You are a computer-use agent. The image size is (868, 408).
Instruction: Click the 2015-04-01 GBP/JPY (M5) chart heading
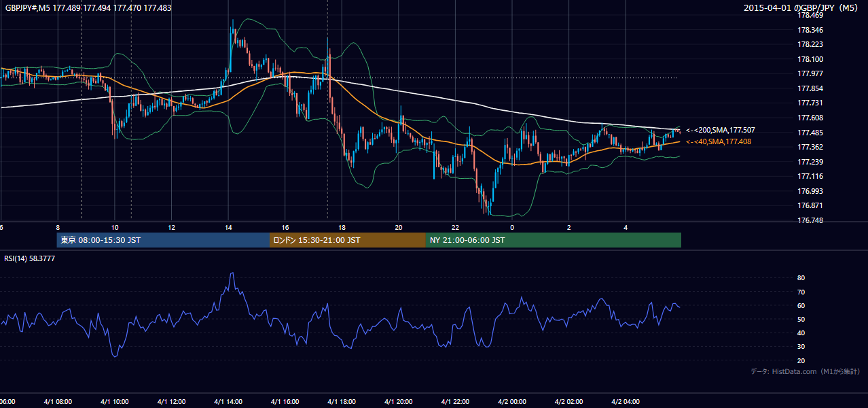802,8
